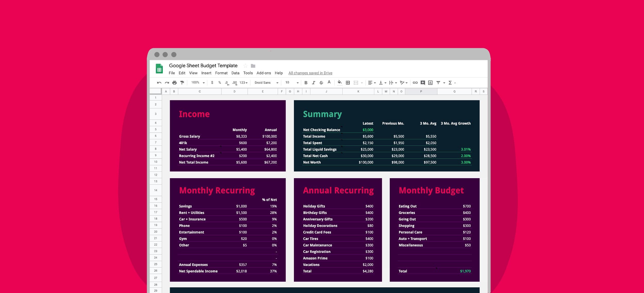The width and height of the screenshot is (644, 293).
Task: Toggle italic formatting
Action: click(313, 83)
